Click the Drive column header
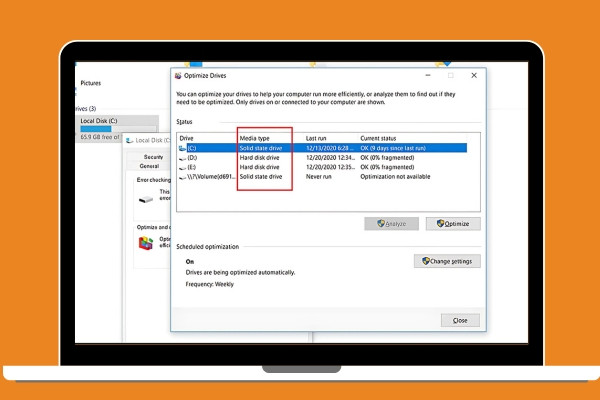 pyautogui.click(x=186, y=138)
